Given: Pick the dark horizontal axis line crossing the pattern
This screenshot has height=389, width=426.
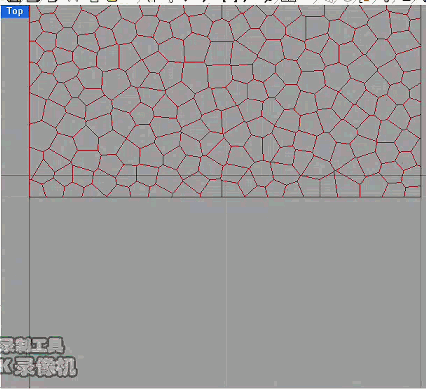Looking at the screenshot, I should pyautogui.click(x=225, y=176).
